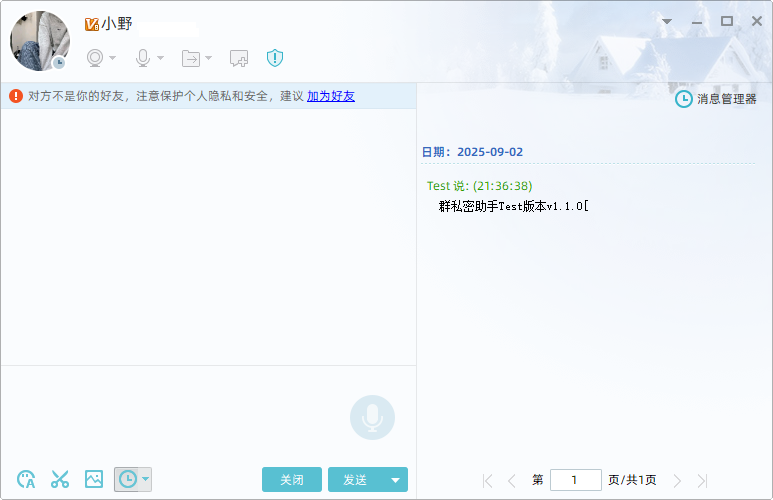Start a voice call with the microphone icon
This screenshot has width=773, height=500.
pyautogui.click(x=143, y=58)
